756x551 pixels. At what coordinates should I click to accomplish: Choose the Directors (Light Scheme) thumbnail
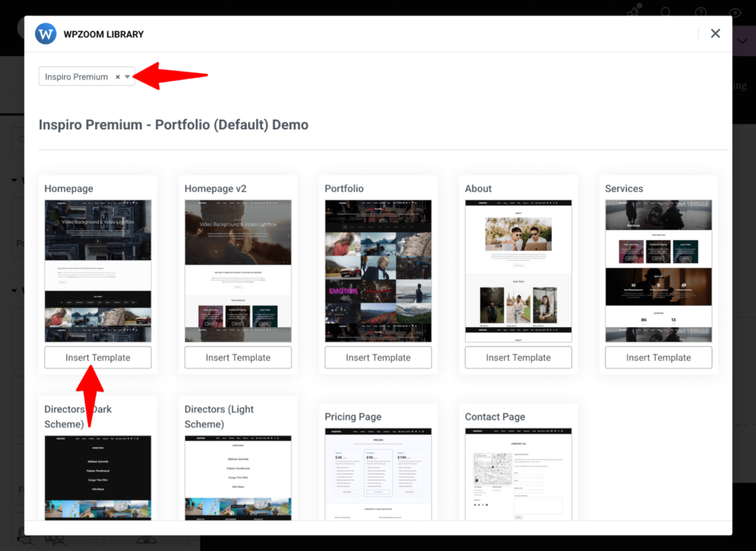[238, 477]
